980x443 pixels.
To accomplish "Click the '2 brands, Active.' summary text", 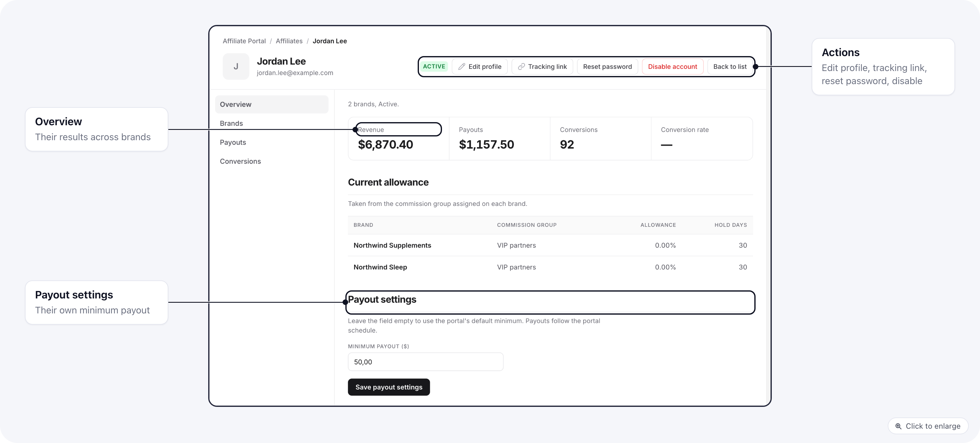I will [x=373, y=104].
